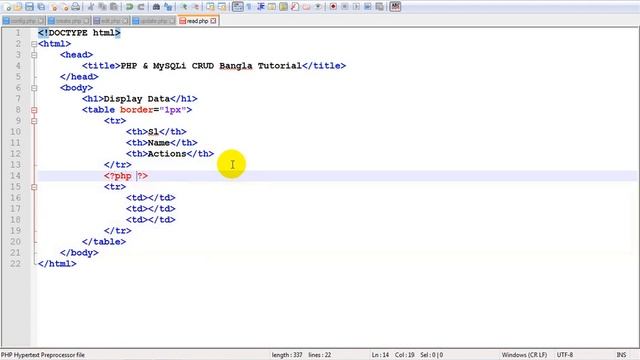Save all open files with Save All
Image resolution: width=640 pixels, height=360 pixels.
(41, 7)
